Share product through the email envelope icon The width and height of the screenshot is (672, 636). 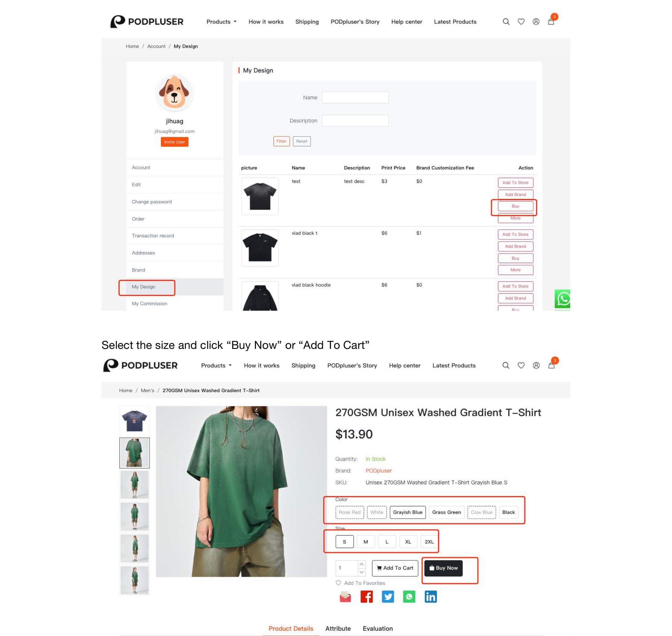[x=345, y=597]
